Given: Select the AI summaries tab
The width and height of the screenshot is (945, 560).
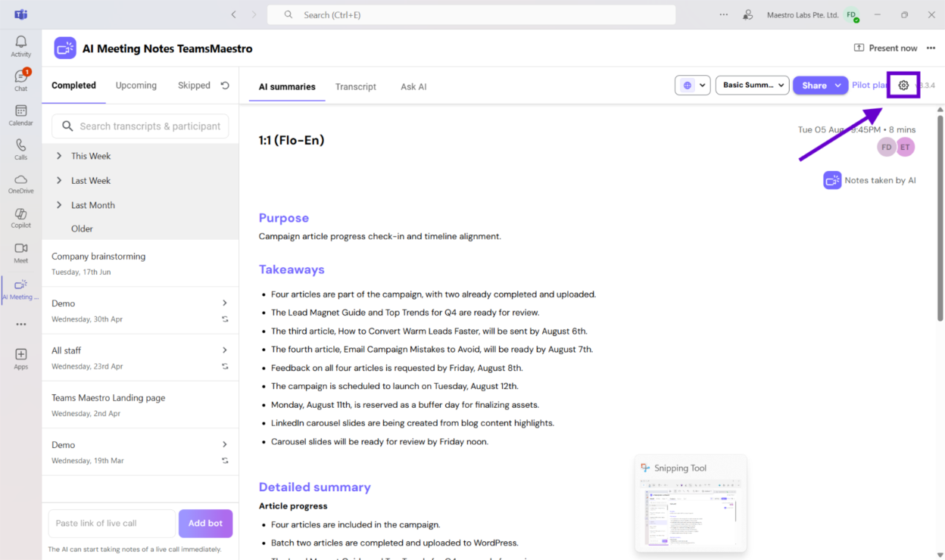Looking at the screenshot, I should coord(287,86).
